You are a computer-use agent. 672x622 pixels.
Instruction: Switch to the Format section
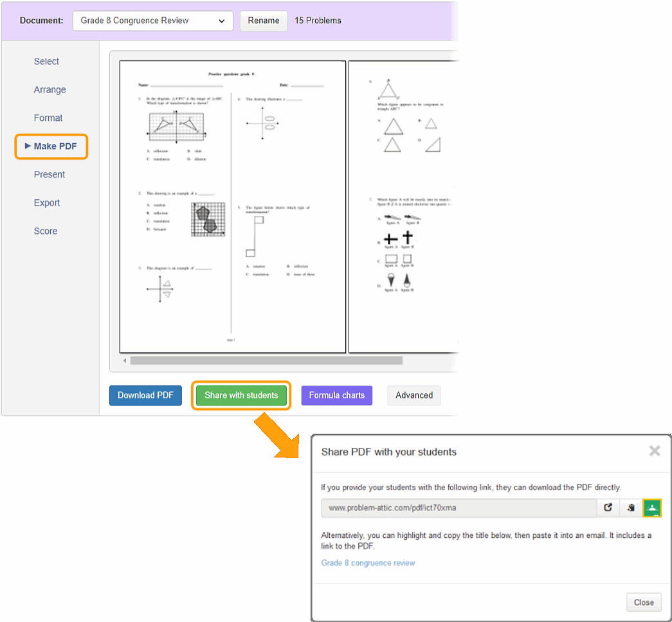pos(48,118)
